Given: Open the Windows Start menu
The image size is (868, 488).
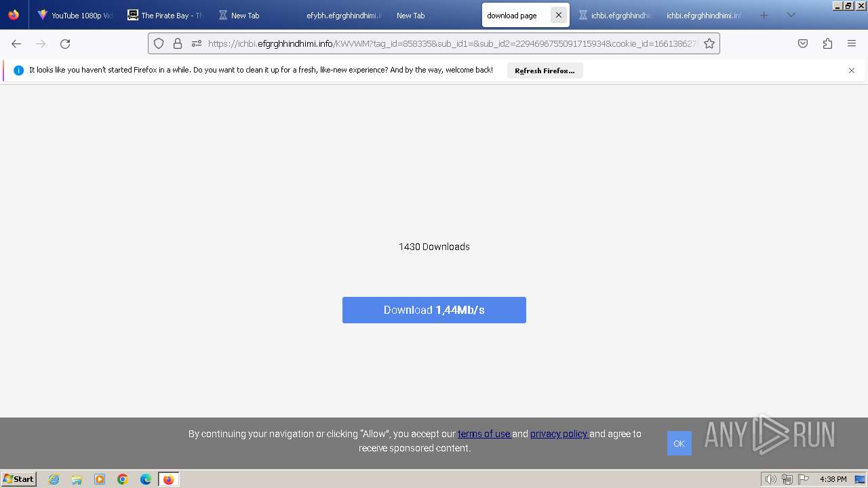Looking at the screenshot, I should (x=19, y=479).
